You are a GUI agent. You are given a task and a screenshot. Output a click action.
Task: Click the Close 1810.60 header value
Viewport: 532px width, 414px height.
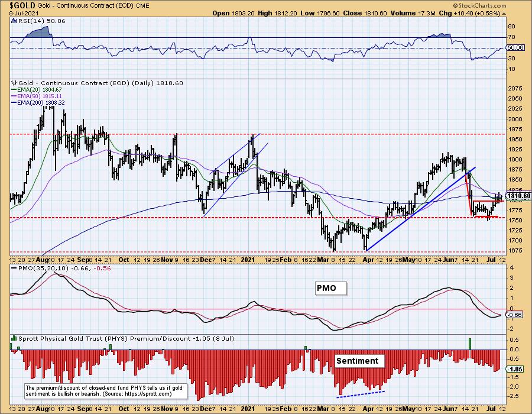pyautogui.click(x=365, y=13)
